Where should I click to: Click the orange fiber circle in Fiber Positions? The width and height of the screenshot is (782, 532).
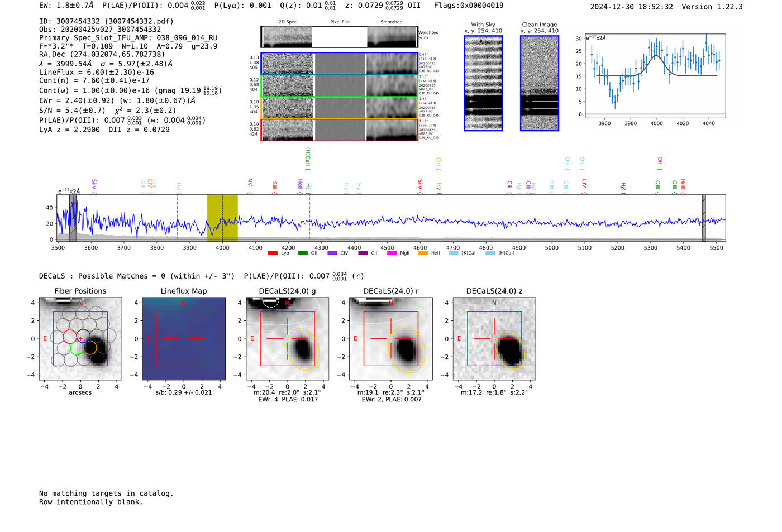[90, 348]
